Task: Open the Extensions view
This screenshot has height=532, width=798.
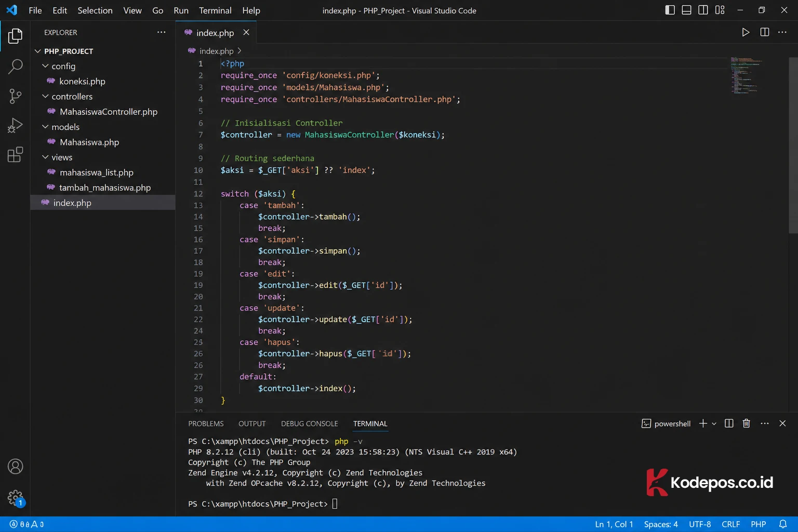Action: (x=15, y=155)
